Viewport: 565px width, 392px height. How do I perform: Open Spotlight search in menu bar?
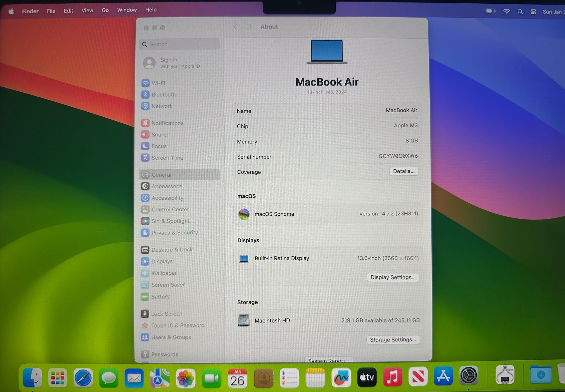520,11
